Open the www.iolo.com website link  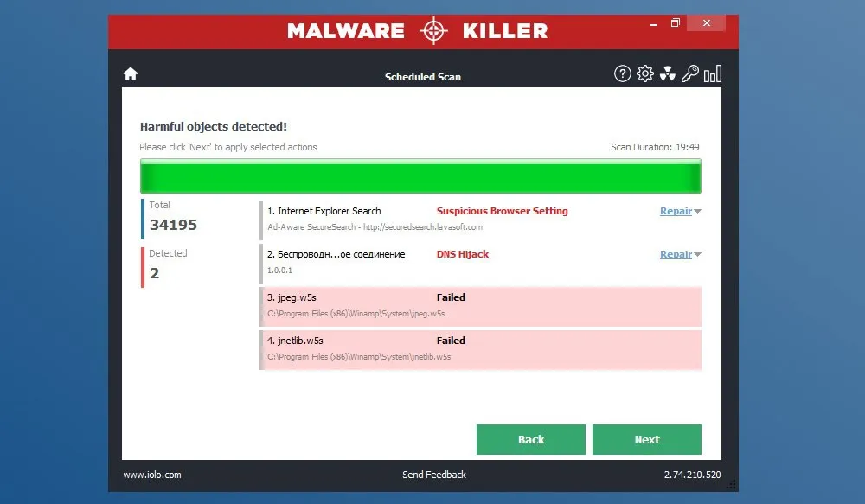click(x=152, y=475)
